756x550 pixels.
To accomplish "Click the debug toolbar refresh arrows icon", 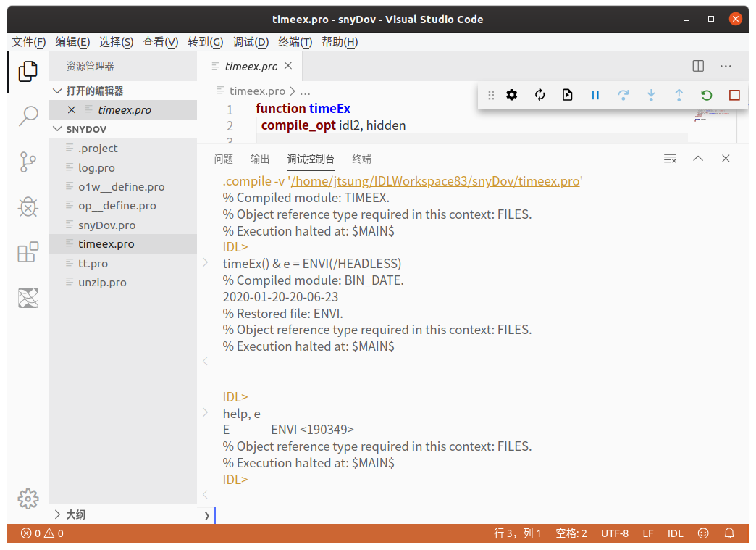I will pyautogui.click(x=539, y=95).
